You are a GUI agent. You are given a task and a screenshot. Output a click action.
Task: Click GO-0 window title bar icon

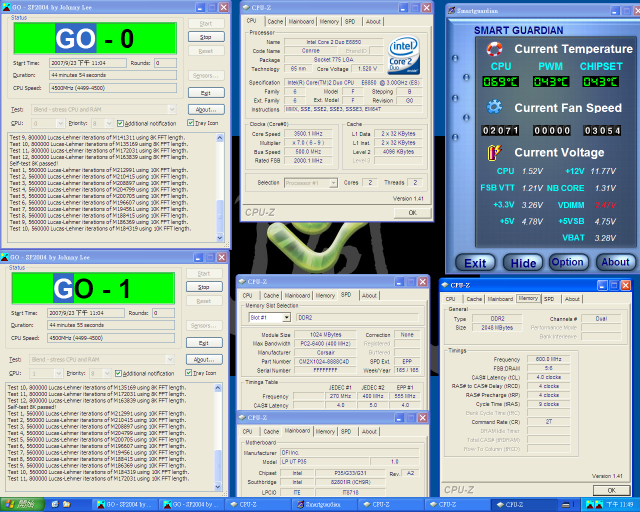click(x=6, y=7)
